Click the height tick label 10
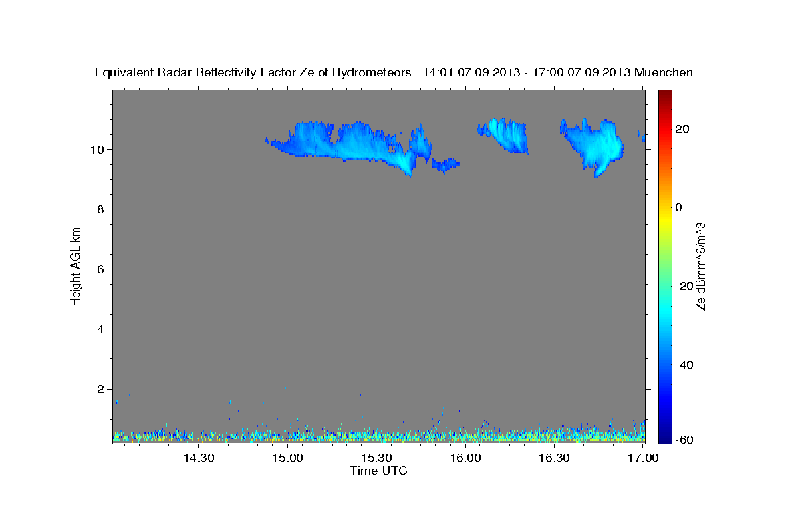This screenshot has height=532, width=798. coord(97,149)
